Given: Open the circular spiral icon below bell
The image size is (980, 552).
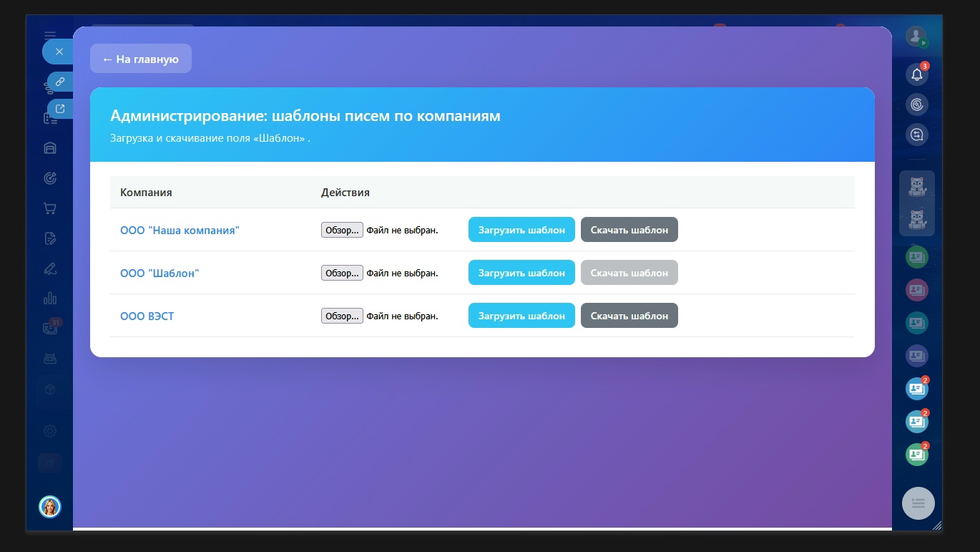Looking at the screenshot, I should pyautogui.click(x=917, y=105).
